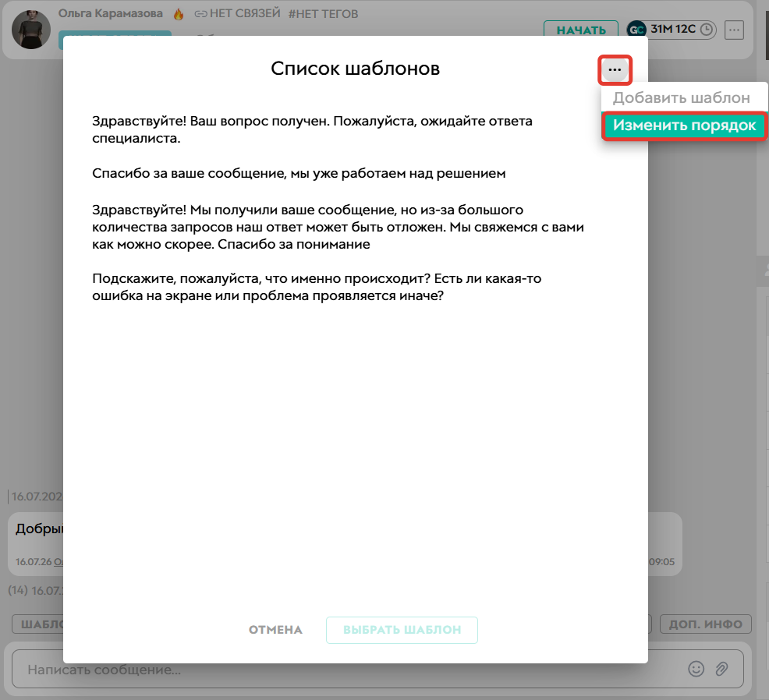
Task: Click the 'НЕТ СВЯЗЕЙ' link label
Action: [237, 13]
